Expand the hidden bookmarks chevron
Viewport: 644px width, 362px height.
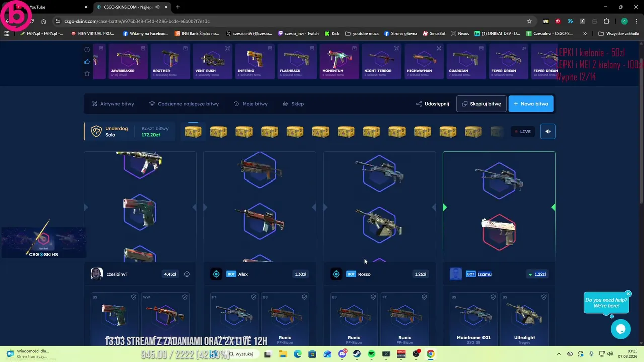pyautogui.click(x=585, y=33)
